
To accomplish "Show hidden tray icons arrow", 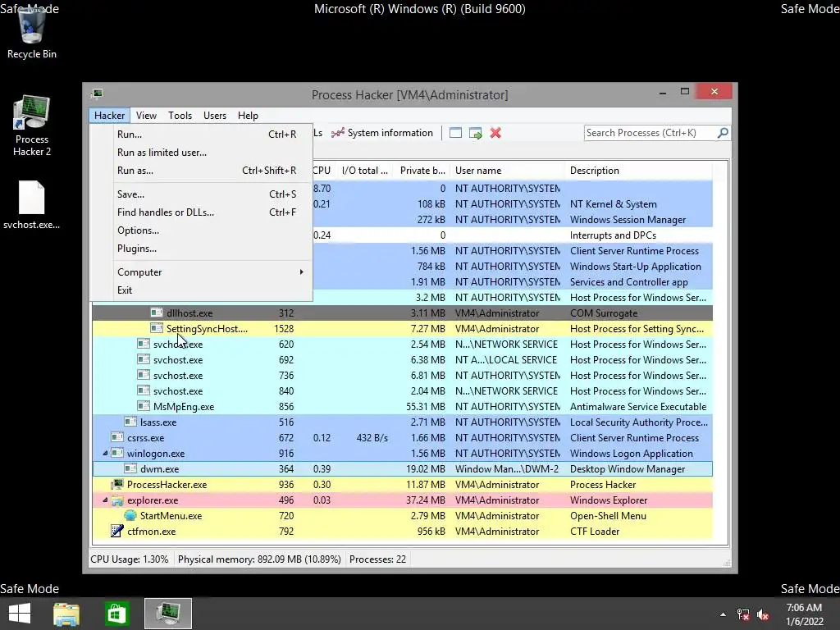I will [723, 614].
